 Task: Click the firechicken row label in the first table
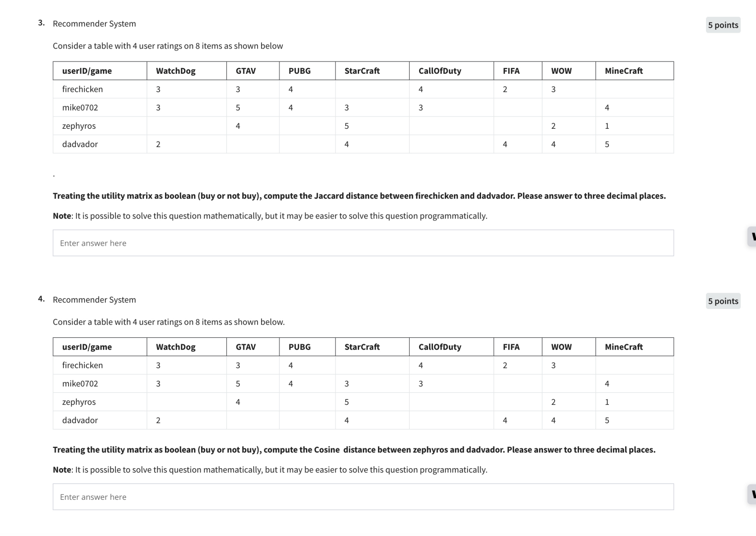tap(83, 89)
